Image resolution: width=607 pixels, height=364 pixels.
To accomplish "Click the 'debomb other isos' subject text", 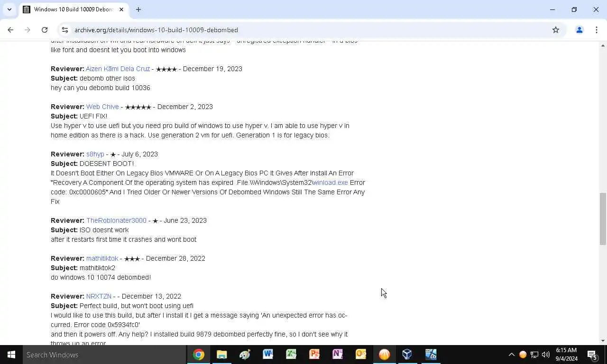I will [x=107, y=78].
